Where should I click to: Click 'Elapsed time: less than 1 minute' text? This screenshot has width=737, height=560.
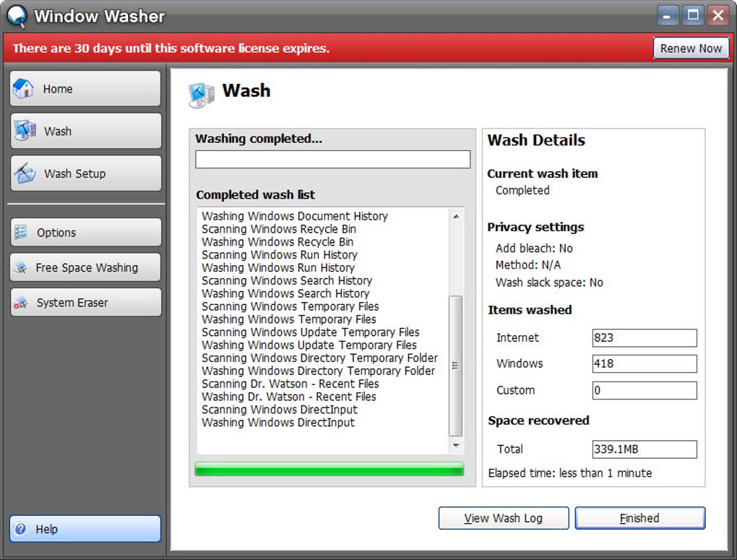[569, 473]
